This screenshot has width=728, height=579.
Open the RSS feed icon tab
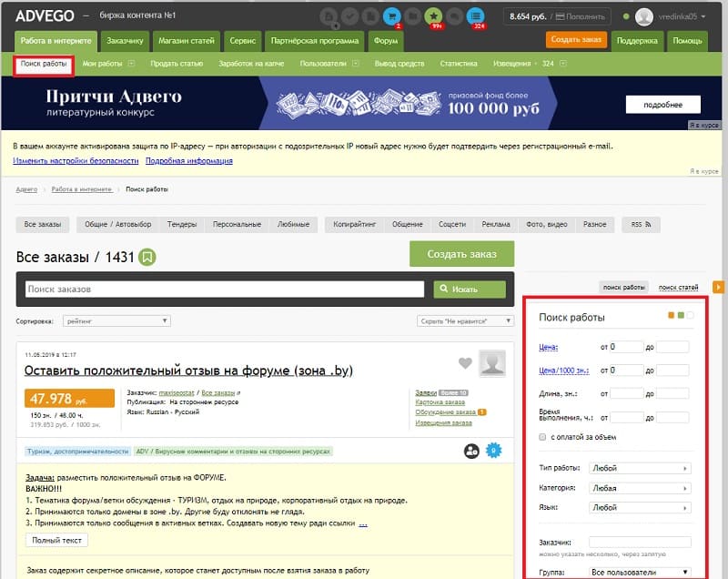point(642,224)
